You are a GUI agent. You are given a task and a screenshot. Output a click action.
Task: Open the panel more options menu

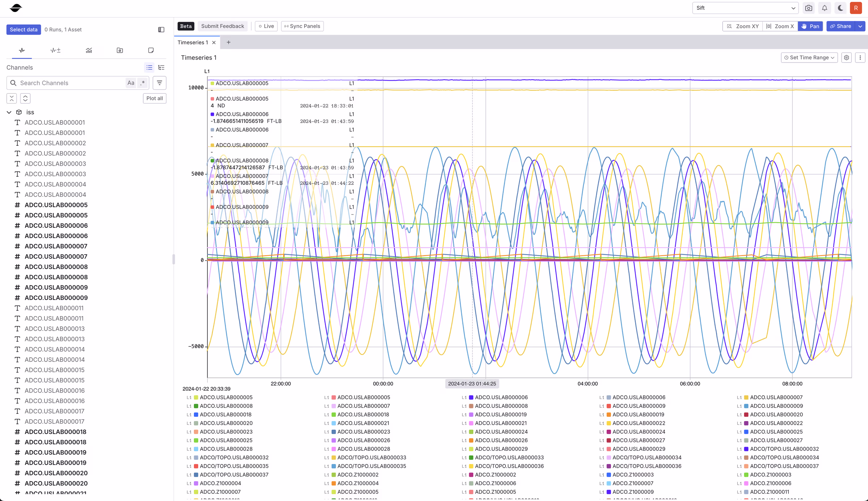(x=860, y=58)
